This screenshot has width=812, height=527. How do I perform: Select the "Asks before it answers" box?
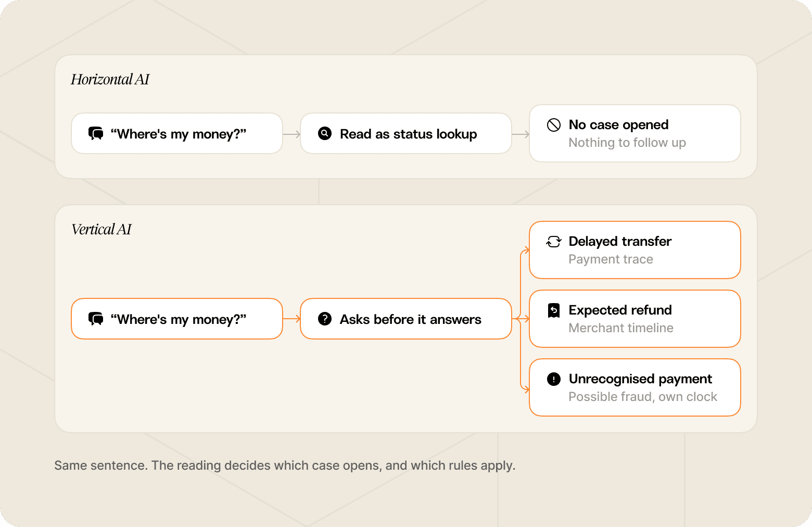(x=406, y=319)
